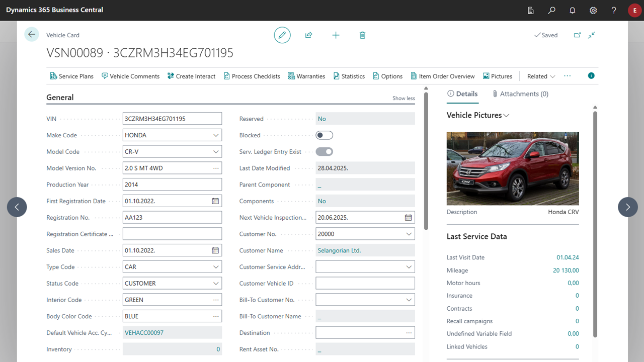Expand the Related menu
Viewport: 644px width, 362px height.
click(541, 76)
